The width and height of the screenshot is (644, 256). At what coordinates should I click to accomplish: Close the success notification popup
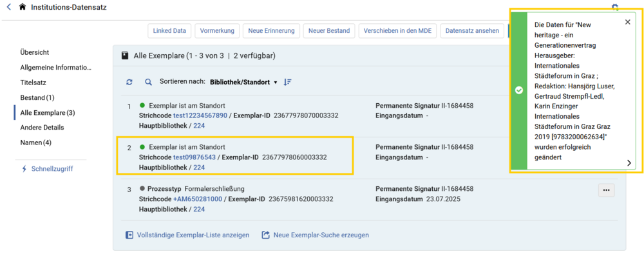(627, 22)
